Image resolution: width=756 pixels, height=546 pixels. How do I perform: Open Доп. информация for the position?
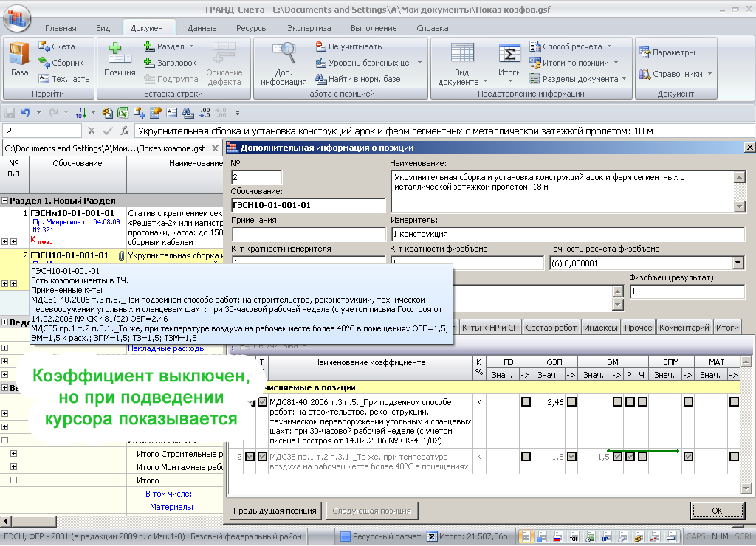point(283,64)
